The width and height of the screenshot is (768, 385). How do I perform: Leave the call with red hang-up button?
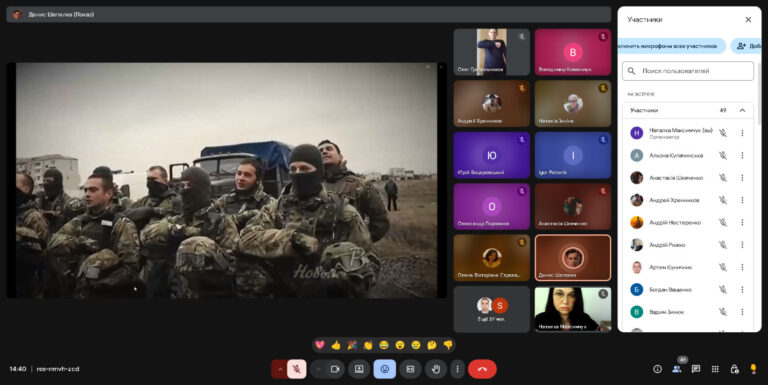click(482, 369)
